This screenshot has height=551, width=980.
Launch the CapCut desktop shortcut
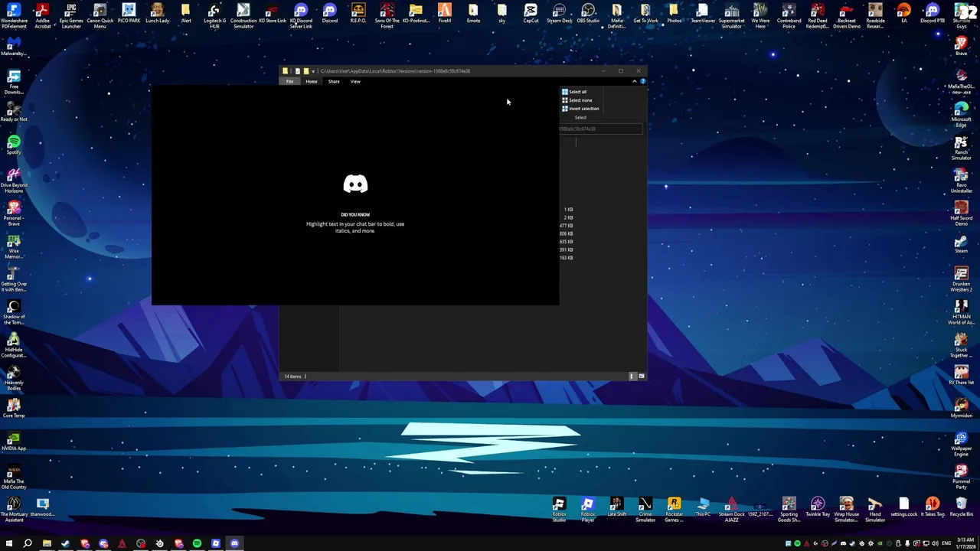[x=531, y=14]
